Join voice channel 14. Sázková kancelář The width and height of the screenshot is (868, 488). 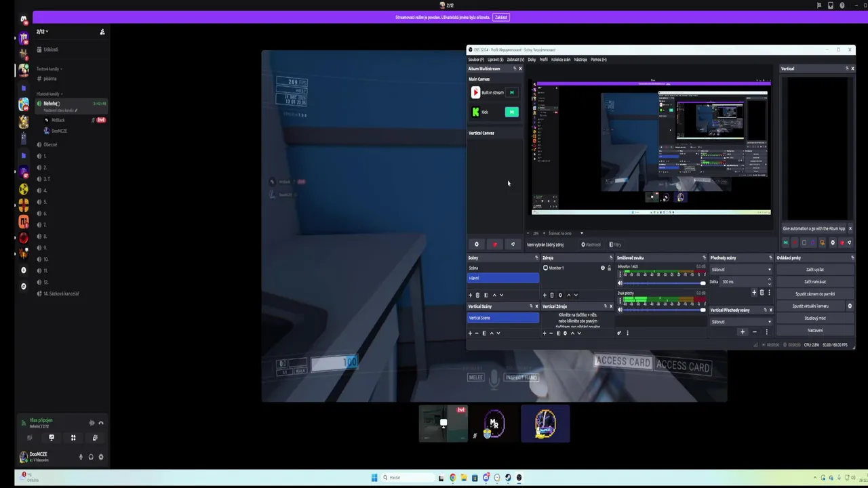coord(61,293)
